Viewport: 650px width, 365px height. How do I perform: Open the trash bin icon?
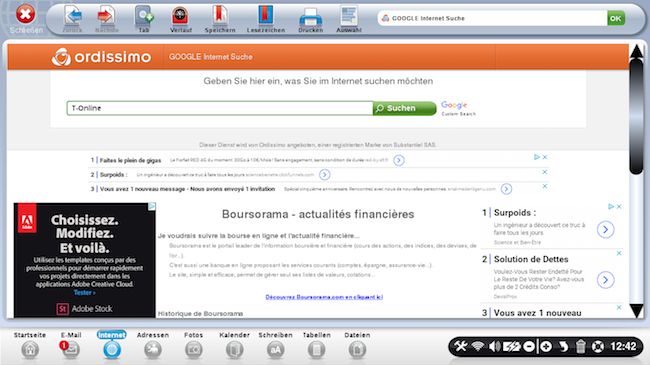[581, 346]
